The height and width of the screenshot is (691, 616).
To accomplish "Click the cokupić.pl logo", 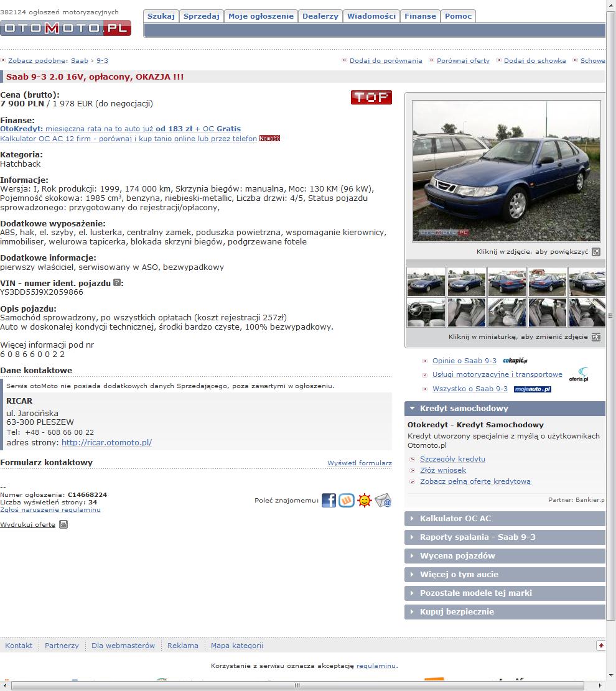I will pos(515,361).
